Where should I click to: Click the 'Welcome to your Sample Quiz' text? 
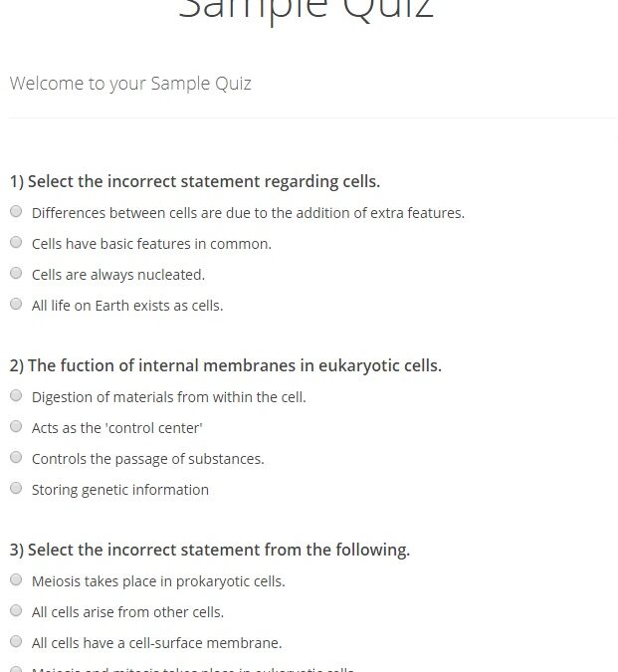130,84
